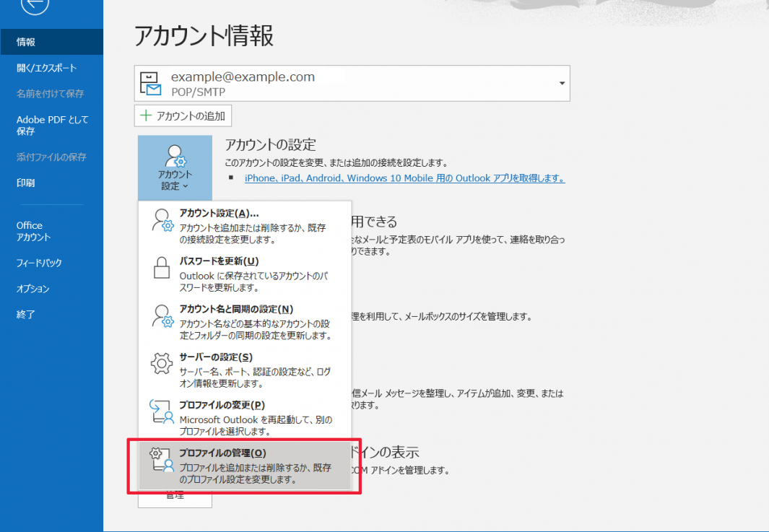
Task: Click the back arrow circle icon
Action: coord(35,6)
